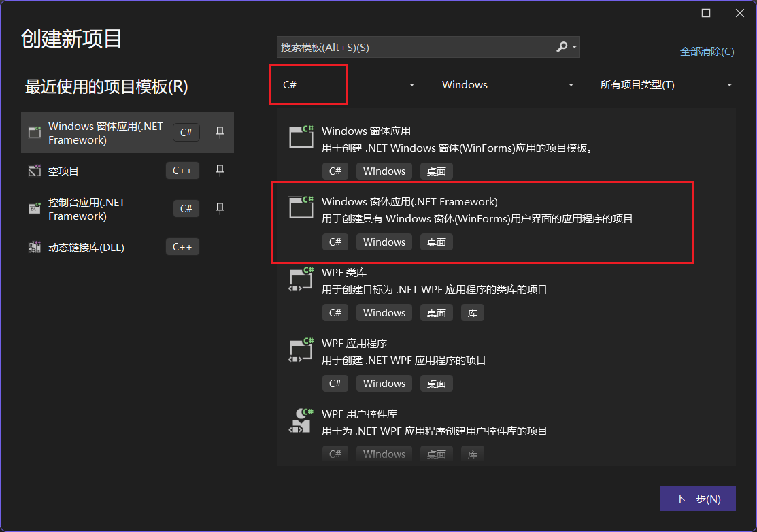Viewport: 757px width, 532px height.
Task: Click the WPF 类库 template icon
Action: 299,278
